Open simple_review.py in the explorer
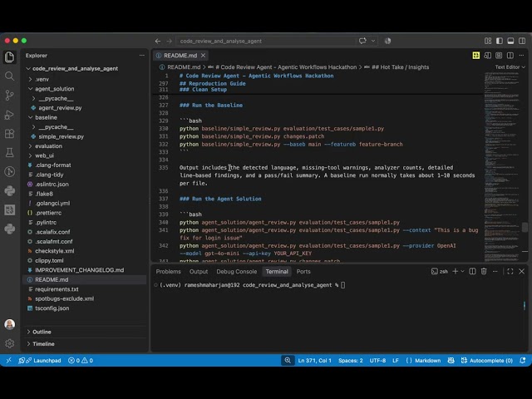Image resolution: width=532 pixels, height=399 pixels. click(x=61, y=136)
